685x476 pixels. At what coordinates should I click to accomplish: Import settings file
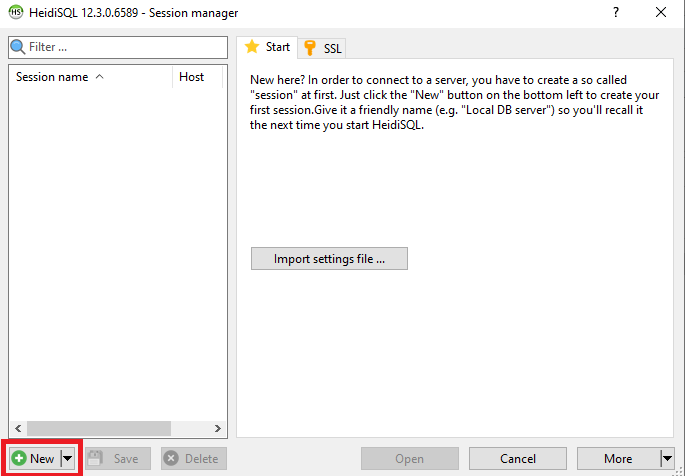pyautogui.click(x=329, y=259)
